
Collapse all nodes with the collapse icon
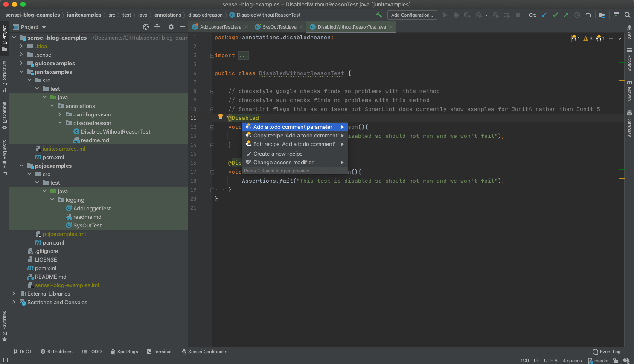157,26
